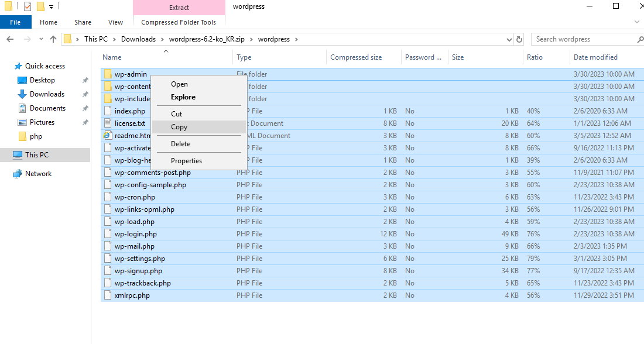Expand the final wordpress breadcrumb chevron
Viewport: 644px width, 344px height.
pyautogui.click(x=296, y=39)
